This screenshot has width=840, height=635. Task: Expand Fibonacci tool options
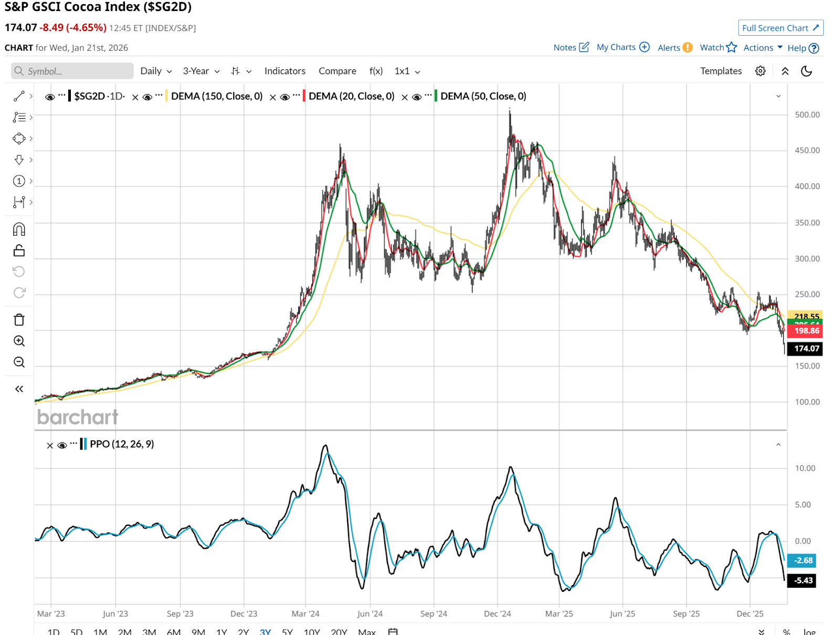point(31,117)
